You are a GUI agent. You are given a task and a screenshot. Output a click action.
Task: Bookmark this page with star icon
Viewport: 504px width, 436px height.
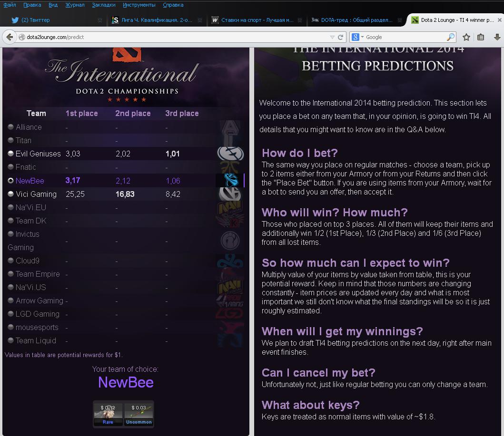(x=466, y=37)
